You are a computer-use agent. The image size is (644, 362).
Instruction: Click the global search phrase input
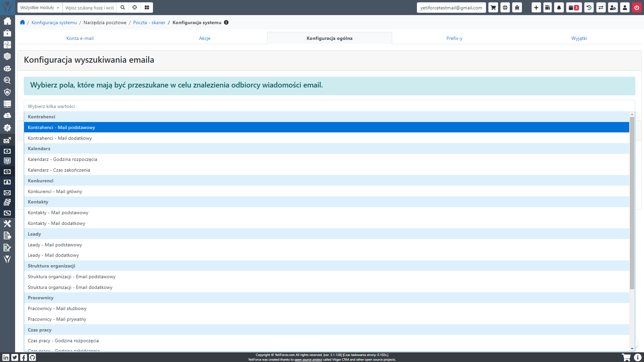tap(90, 8)
